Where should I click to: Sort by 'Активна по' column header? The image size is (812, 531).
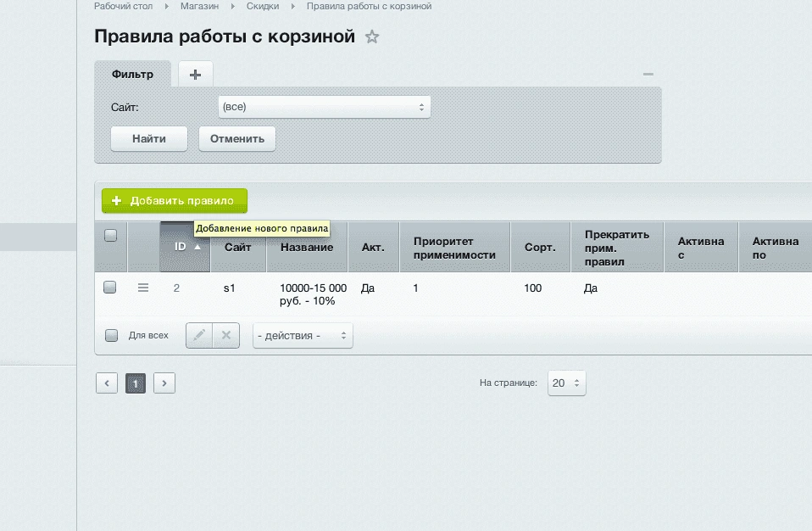coord(776,248)
